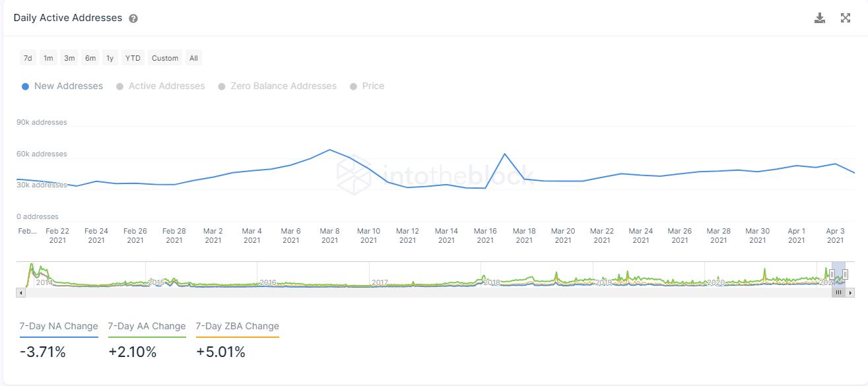Choose the 3m time range
The image size is (868, 386).
coord(69,58)
